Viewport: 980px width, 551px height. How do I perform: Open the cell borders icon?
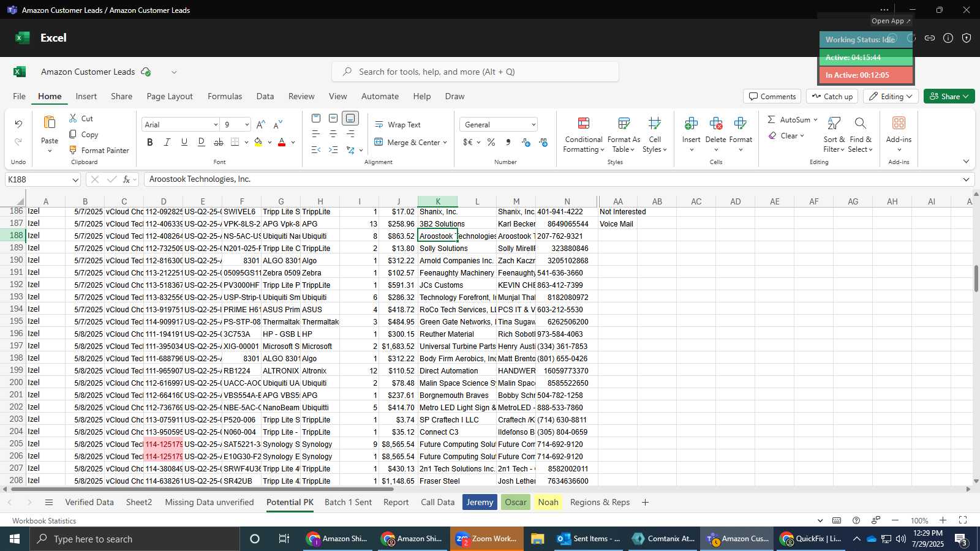235,142
